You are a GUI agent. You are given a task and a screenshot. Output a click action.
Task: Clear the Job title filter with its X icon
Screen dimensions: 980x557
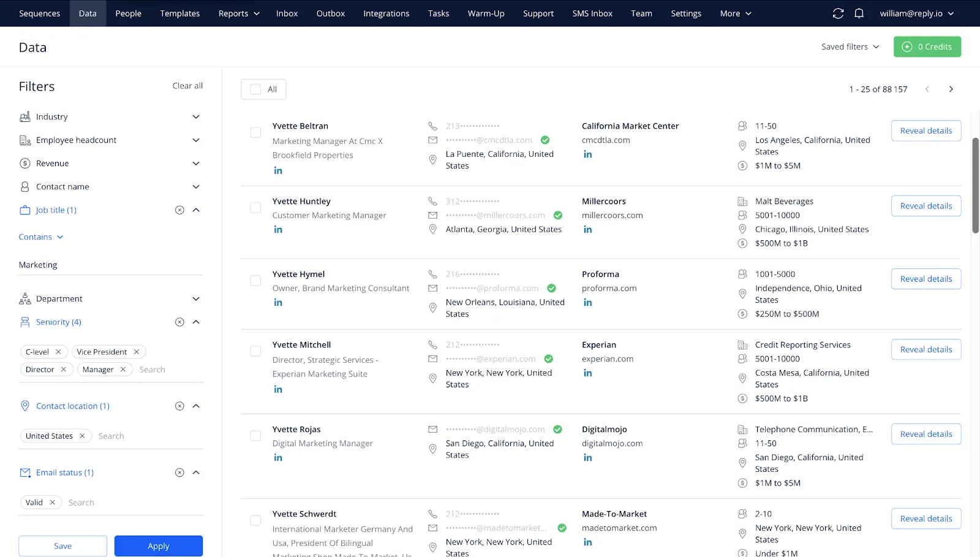point(179,210)
